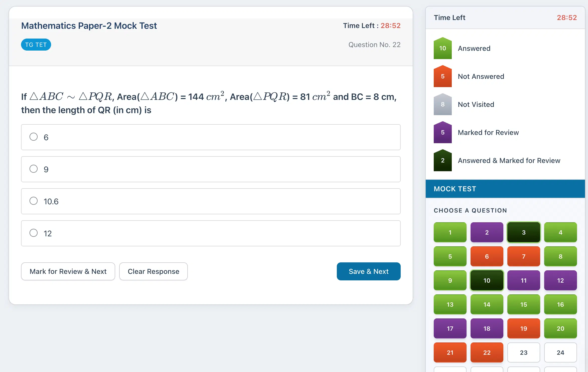This screenshot has width=588, height=372.
Task: Open unvisited question 23
Action: 523,352
